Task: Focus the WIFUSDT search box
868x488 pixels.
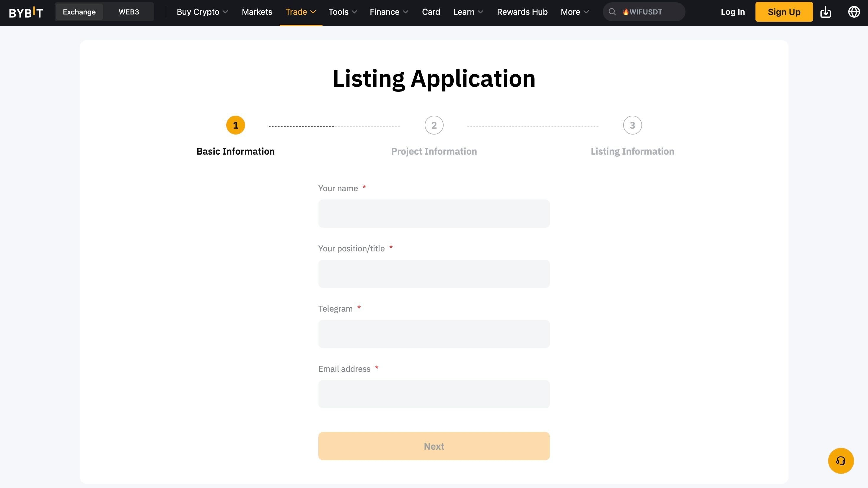Action: click(644, 12)
